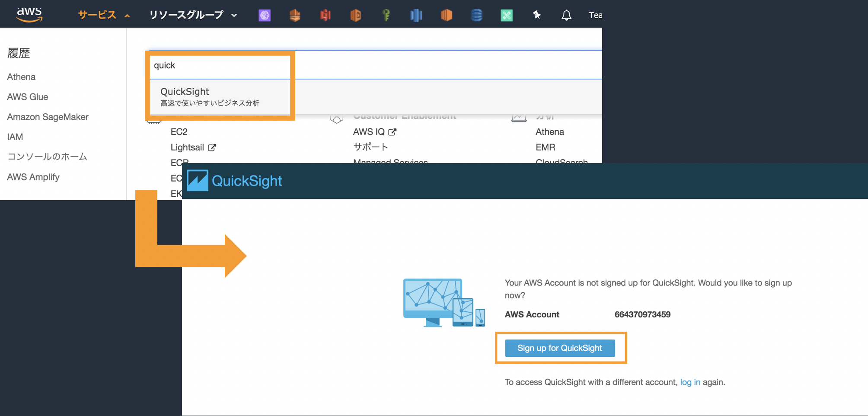The height and width of the screenshot is (416, 868).
Task: Open AWS Amplify from history
Action: point(33,177)
